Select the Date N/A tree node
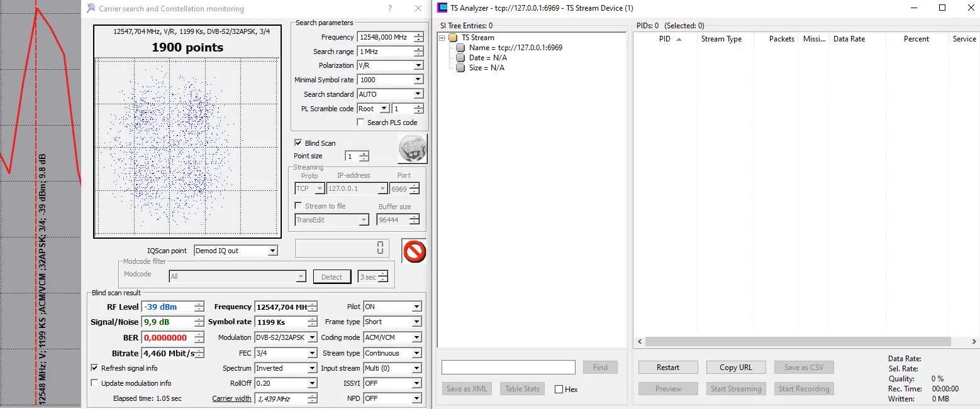The height and width of the screenshot is (409, 980). (x=487, y=58)
